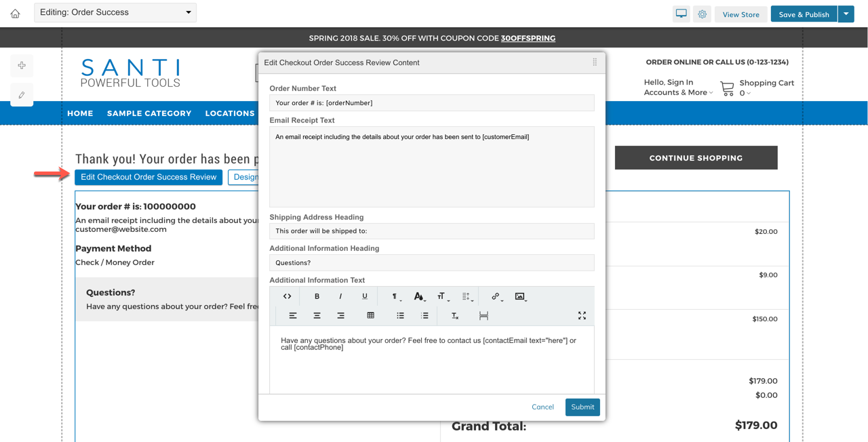Click the home icon at top left
868x442 pixels.
tap(15, 13)
